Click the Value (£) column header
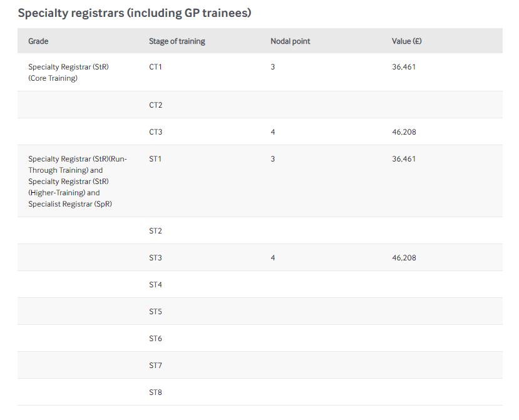The width and height of the screenshot is (519, 420). pos(406,41)
